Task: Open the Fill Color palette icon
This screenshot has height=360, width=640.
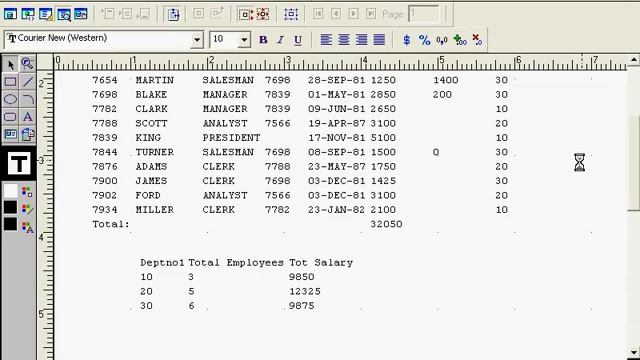Action: point(27,191)
